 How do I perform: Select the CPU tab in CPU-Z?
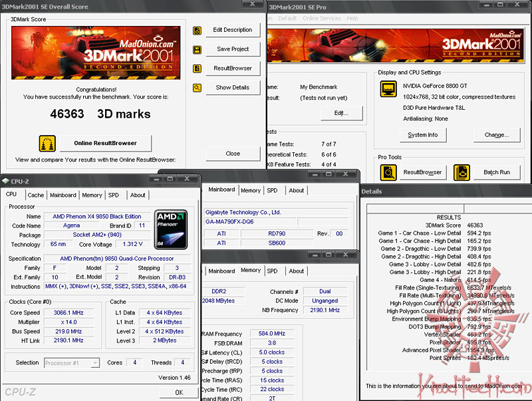click(11, 194)
